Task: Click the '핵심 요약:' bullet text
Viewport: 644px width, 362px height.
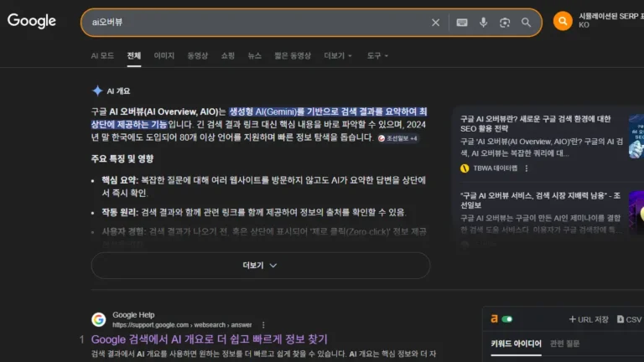Action: click(x=120, y=180)
